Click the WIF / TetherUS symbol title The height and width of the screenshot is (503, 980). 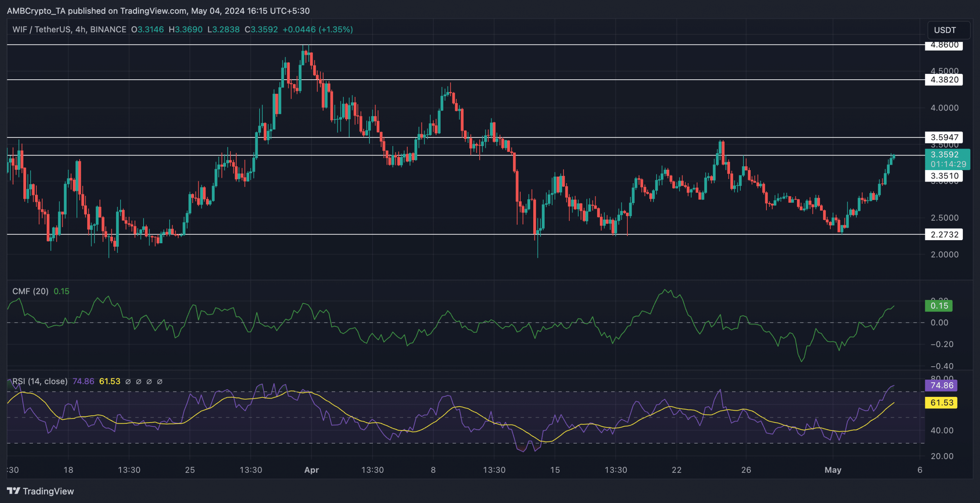(41, 29)
